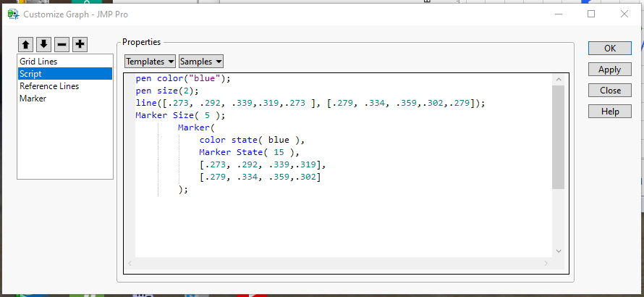644x297 pixels.
Task: Add new item using the plus button
Action: [x=80, y=44]
